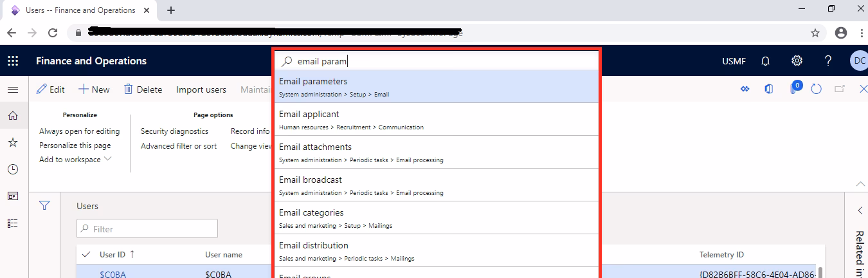Click Personalize this page
The image size is (868, 278).
click(x=75, y=145)
